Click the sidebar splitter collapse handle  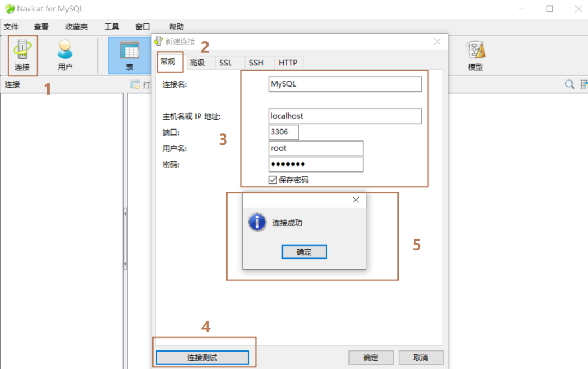[125, 239]
